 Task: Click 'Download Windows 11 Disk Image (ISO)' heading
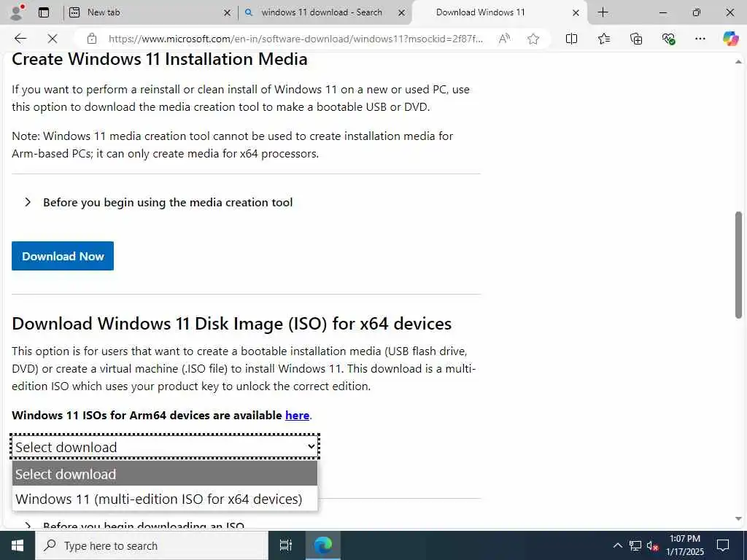coord(231,324)
